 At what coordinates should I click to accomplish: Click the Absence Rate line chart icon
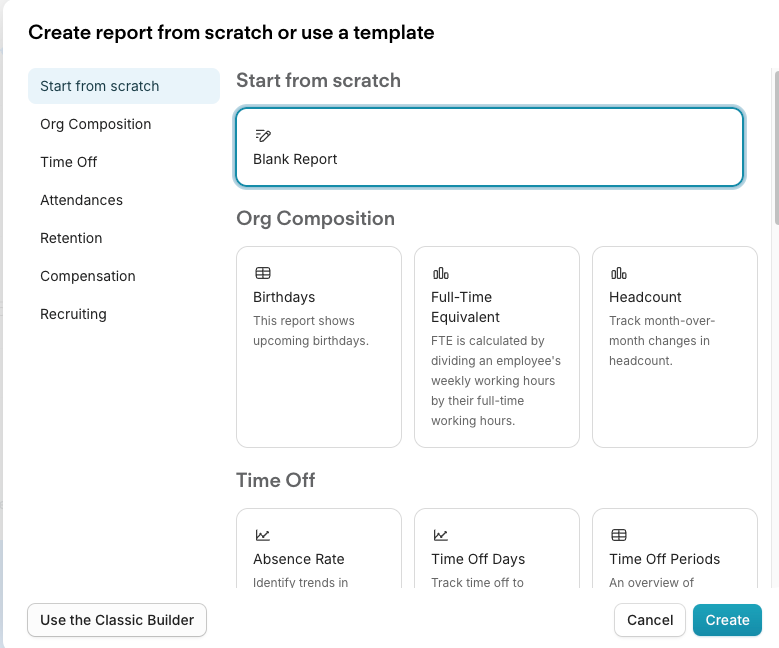262,535
